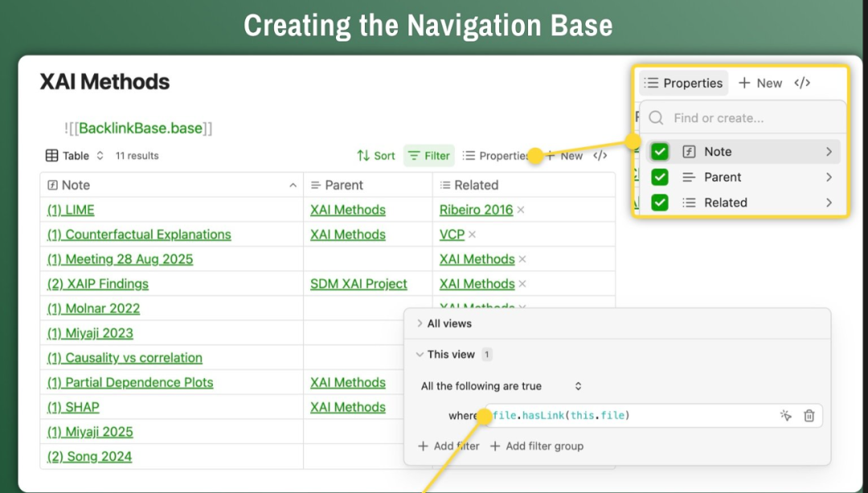Click Add filter group
The width and height of the screenshot is (868, 493).
pyautogui.click(x=536, y=446)
